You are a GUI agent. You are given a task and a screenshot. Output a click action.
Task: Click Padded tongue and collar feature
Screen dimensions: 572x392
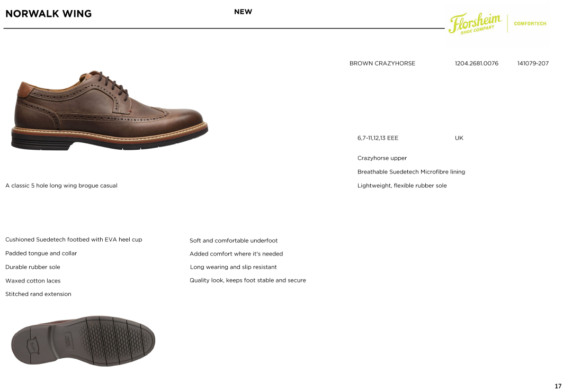click(41, 253)
